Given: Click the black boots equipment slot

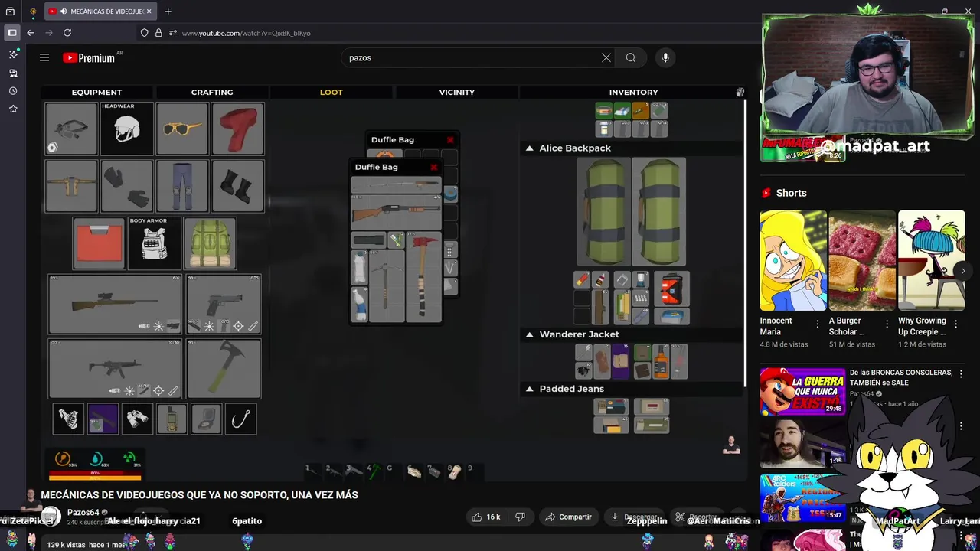Looking at the screenshot, I should (x=238, y=186).
